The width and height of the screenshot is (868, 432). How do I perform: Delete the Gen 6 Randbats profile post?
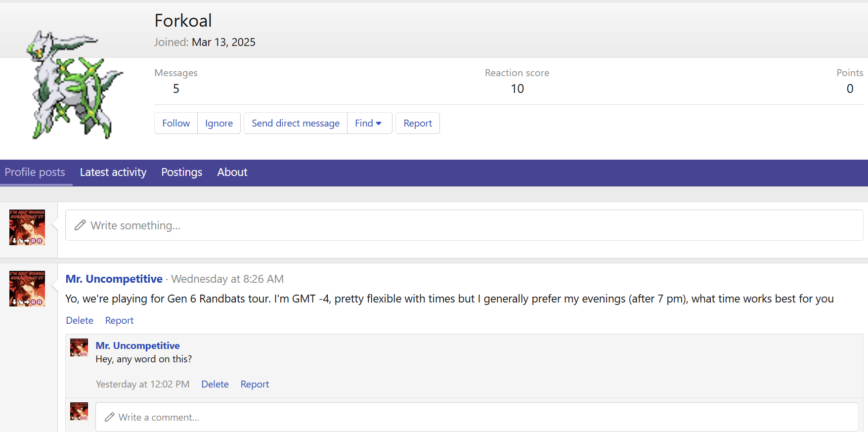[80, 320]
